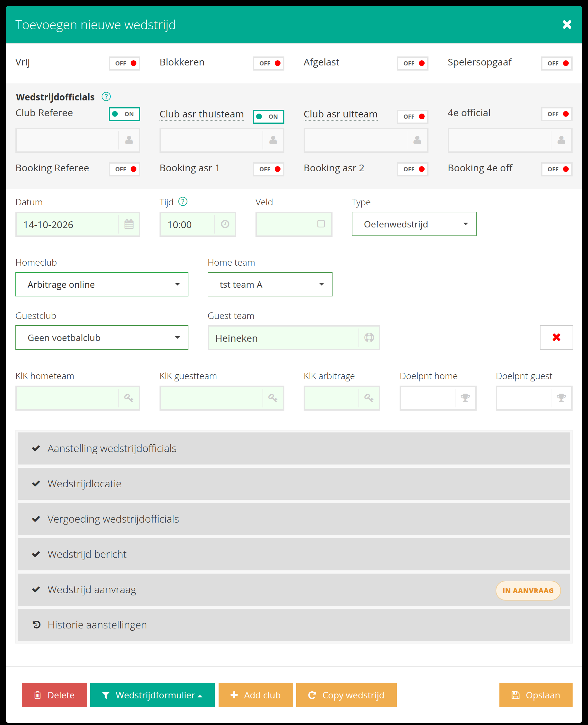Toggle the Blokkeren switch
Image resolution: width=588 pixels, height=725 pixels.
269,63
